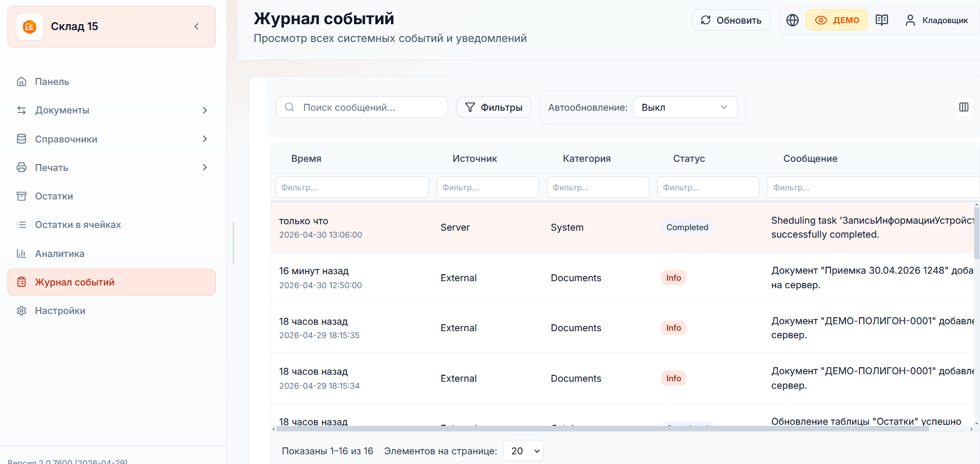
Task: Click the magnifier icon in the search box
Action: point(289,107)
